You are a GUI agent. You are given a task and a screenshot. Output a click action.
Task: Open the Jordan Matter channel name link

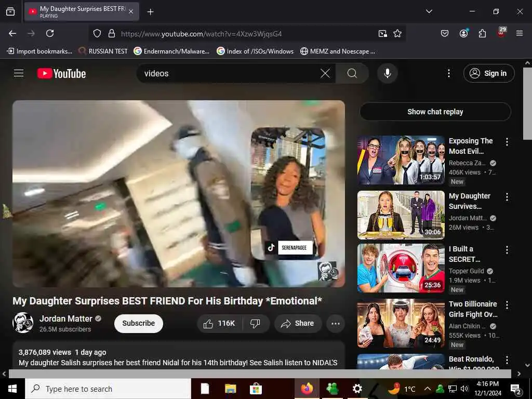(x=66, y=318)
